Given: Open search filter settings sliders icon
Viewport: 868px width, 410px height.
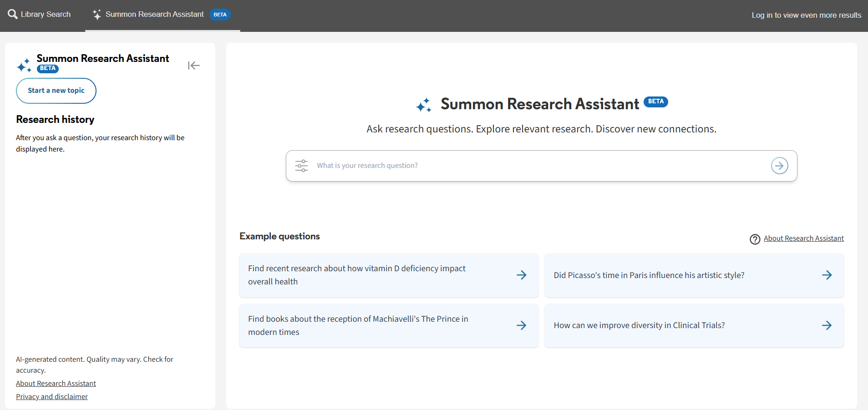Looking at the screenshot, I should [301, 166].
